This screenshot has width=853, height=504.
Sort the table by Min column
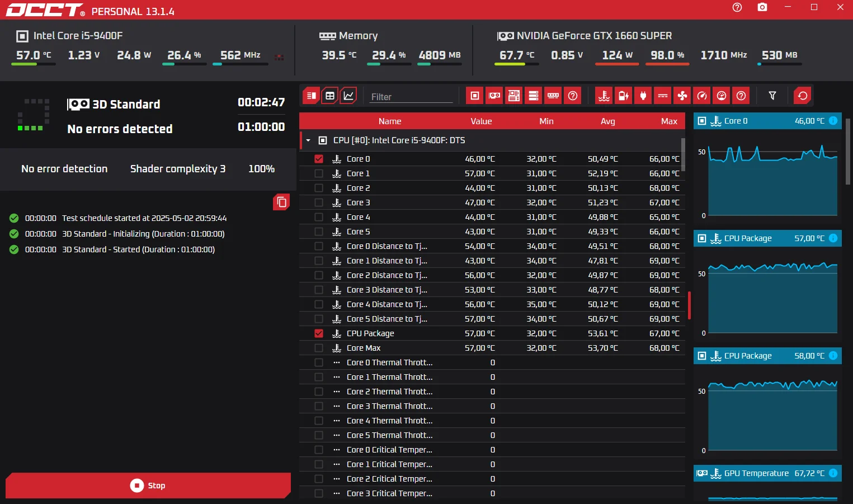(x=546, y=121)
